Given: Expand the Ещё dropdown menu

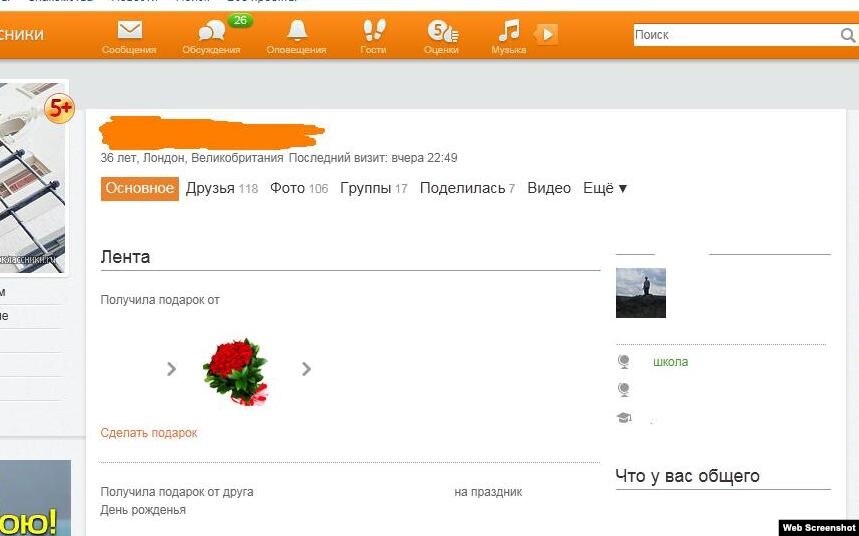Looking at the screenshot, I should click(x=605, y=188).
